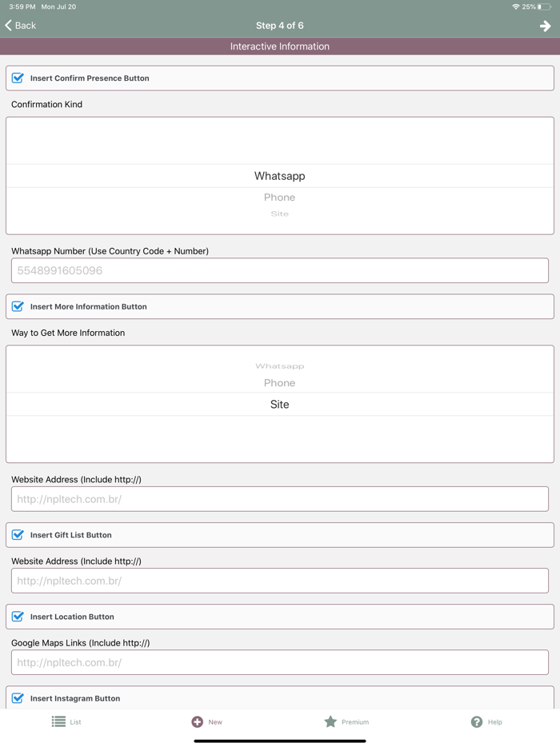Pick Whatsapp in More Information picker
This screenshot has width=560, height=747.
coord(279,366)
